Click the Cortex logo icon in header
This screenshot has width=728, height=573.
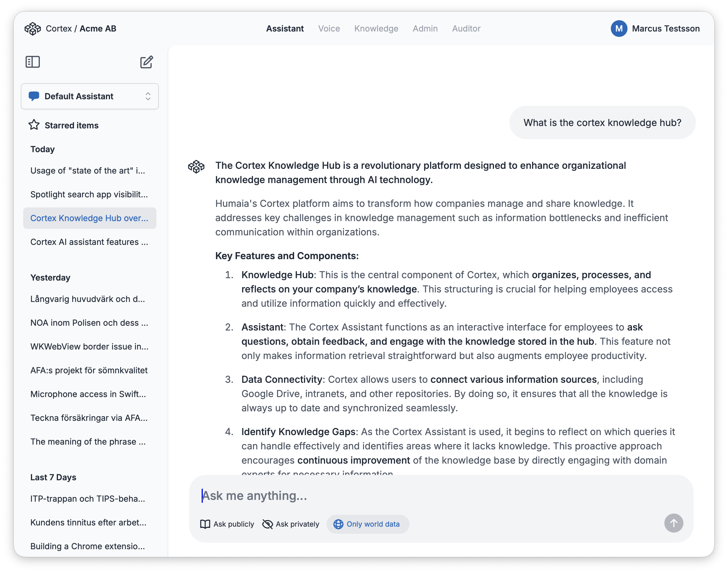click(32, 29)
